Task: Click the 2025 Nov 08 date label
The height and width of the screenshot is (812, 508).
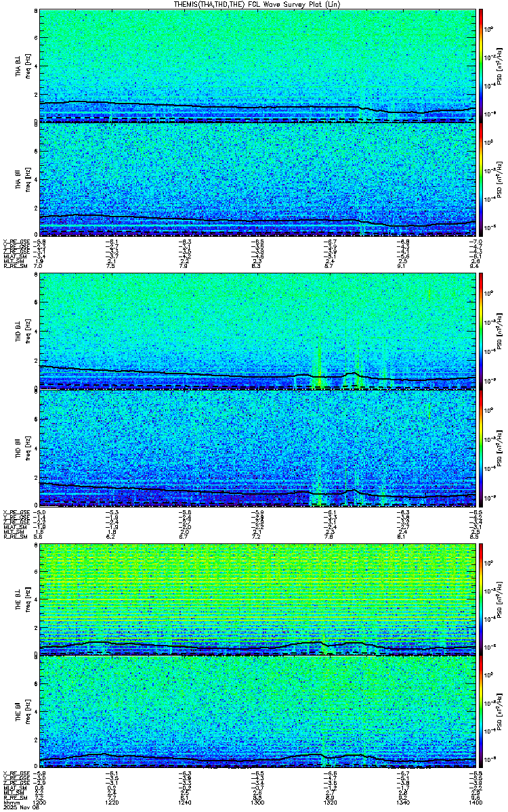Action: pos(17,807)
